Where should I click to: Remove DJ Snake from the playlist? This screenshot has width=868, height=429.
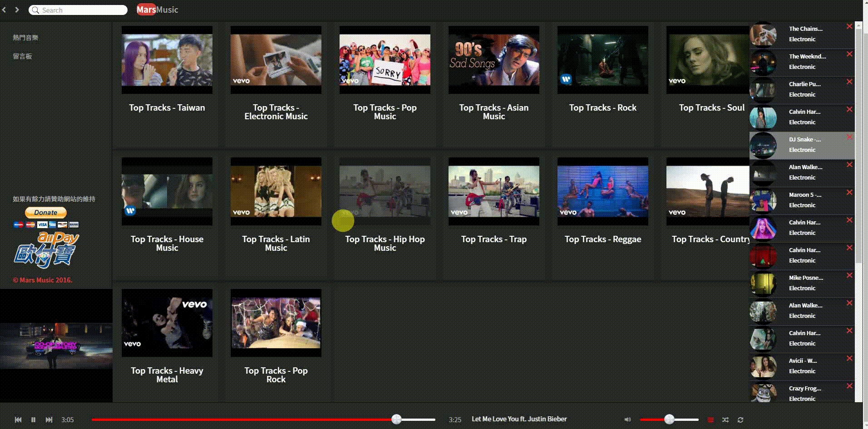click(x=849, y=137)
